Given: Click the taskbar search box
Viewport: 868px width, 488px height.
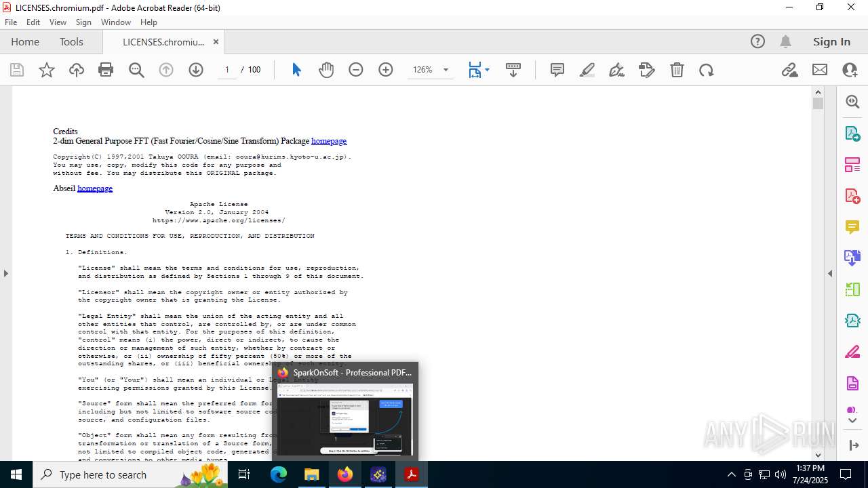Looking at the screenshot, I should tap(131, 474).
